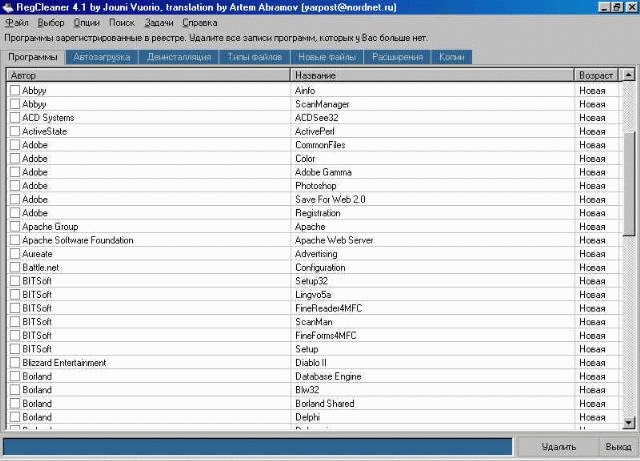This screenshot has height=461, width=640.
Task: Tick the Borland Database Engine checkbox
Action: [x=15, y=376]
